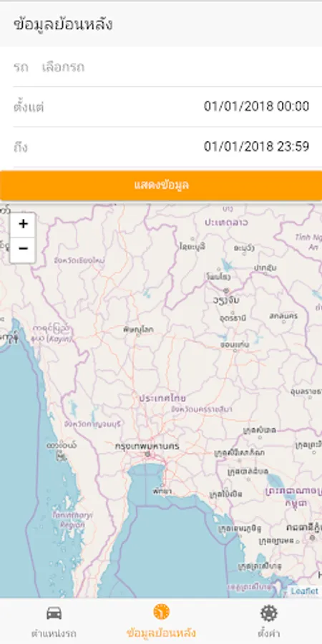Click ประเทศไทย country label on map

[x=162, y=398]
